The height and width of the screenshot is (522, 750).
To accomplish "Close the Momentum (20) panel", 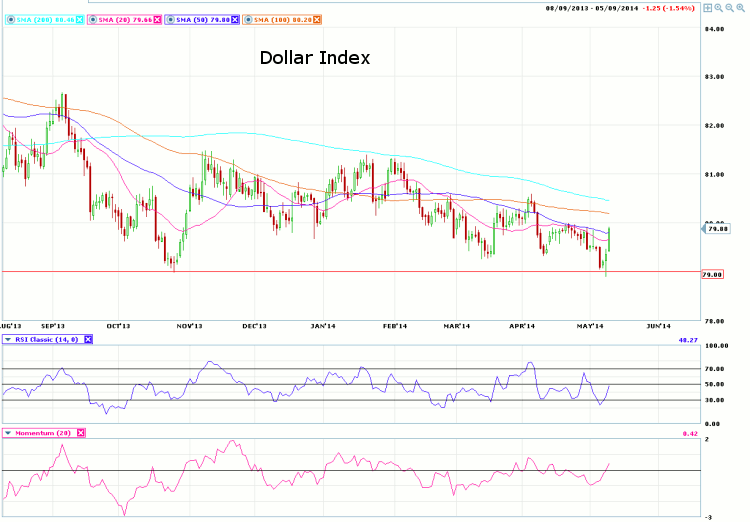I will pyautogui.click(x=81, y=433).
